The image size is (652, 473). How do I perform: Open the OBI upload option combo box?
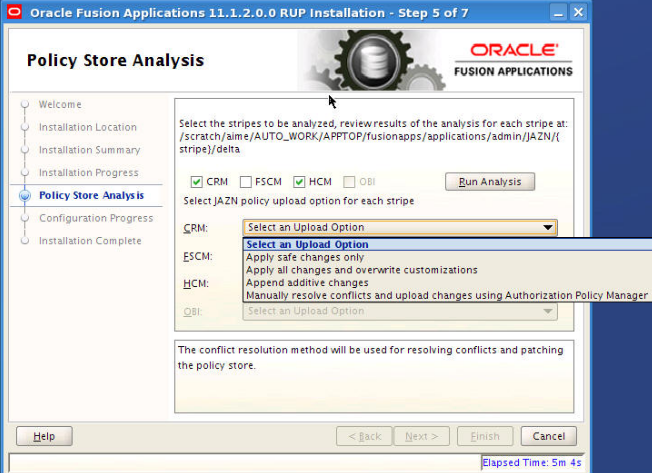point(400,311)
